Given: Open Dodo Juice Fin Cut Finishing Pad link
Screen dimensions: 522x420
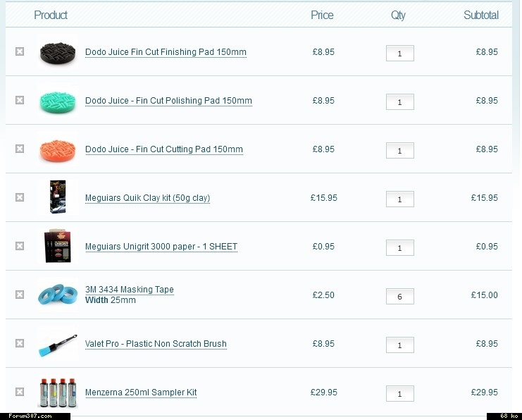Looking at the screenshot, I should pos(166,52).
